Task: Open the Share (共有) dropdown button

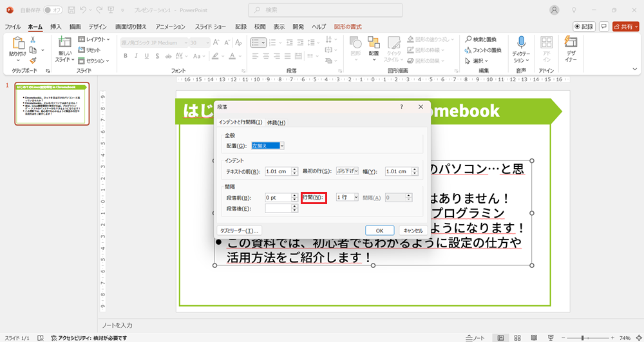Action: 625,26
